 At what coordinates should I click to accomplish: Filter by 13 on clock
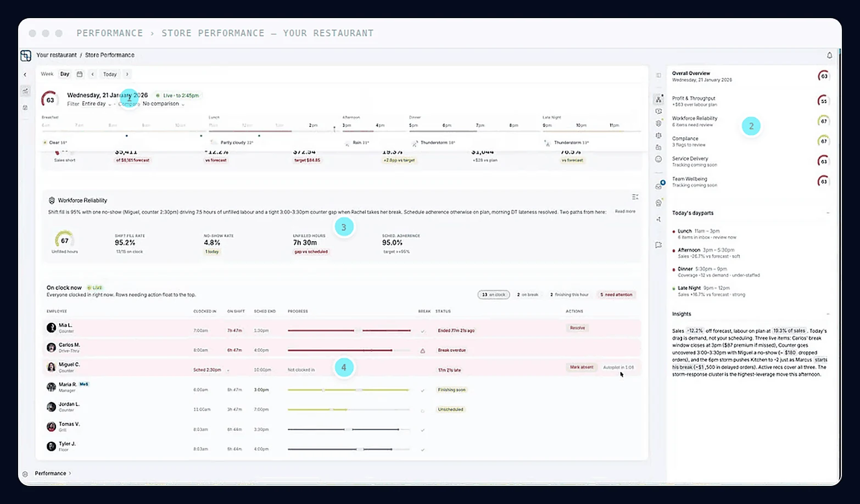(494, 295)
